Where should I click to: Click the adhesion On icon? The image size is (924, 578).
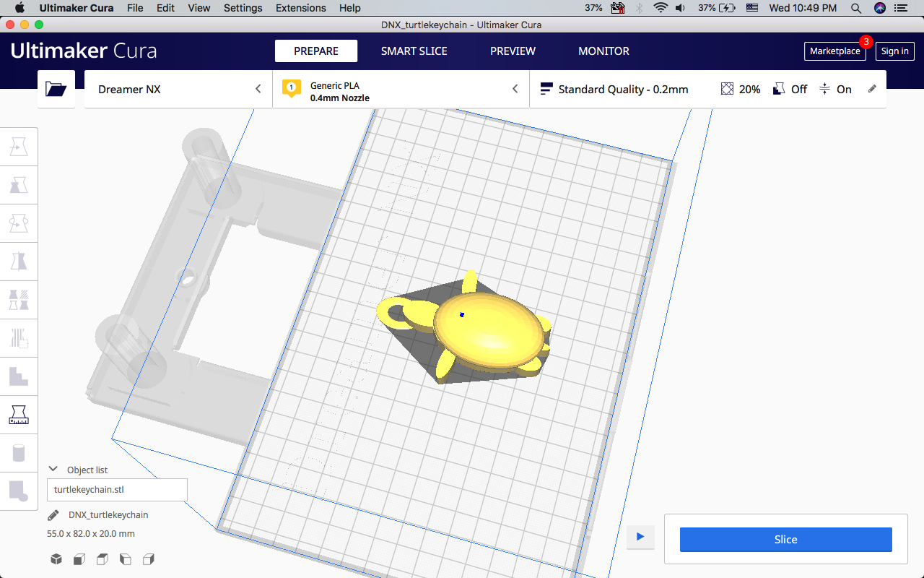tap(825, 89)
